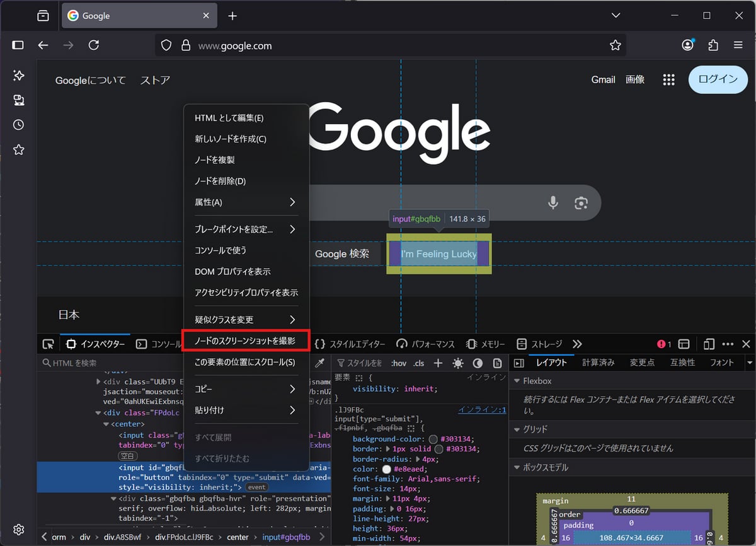
Task: Add a new CSS rule
Action: [x=438, y=363]
